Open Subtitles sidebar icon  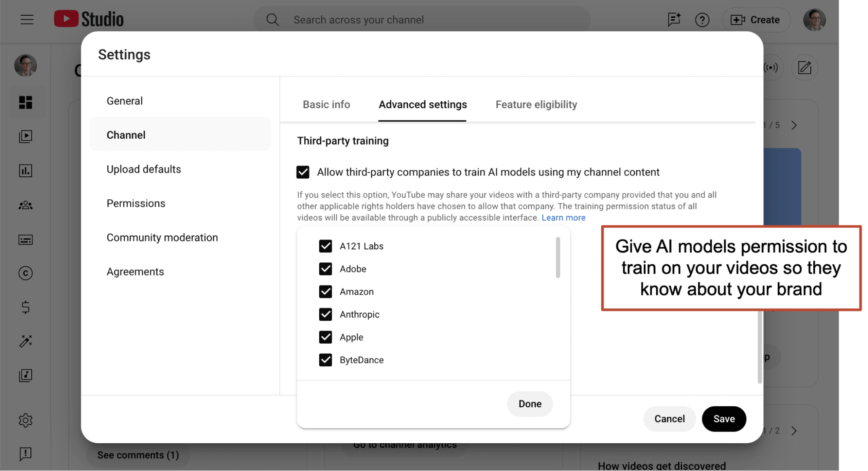coord(26,239)
